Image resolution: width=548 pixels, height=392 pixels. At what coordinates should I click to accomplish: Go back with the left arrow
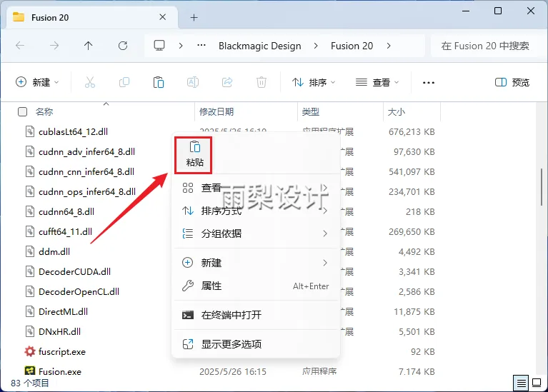click(20, 46)
